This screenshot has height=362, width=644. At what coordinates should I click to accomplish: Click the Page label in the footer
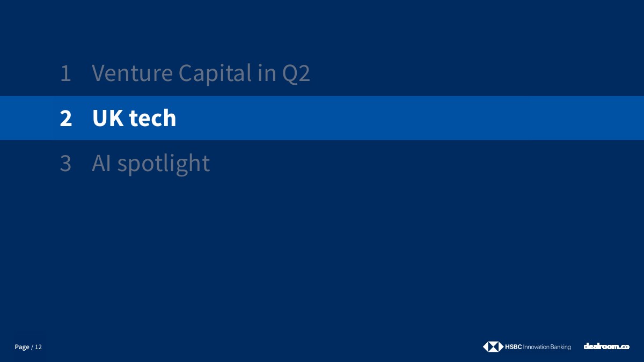coord(22,347)
